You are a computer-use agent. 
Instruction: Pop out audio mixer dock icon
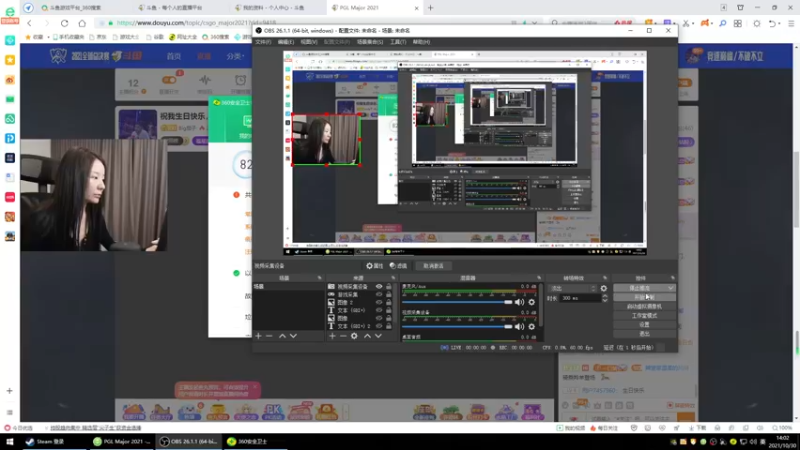tap(539, 278)
